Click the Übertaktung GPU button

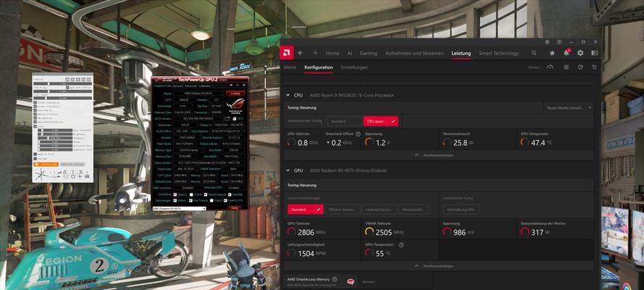(x=461, y=210)
